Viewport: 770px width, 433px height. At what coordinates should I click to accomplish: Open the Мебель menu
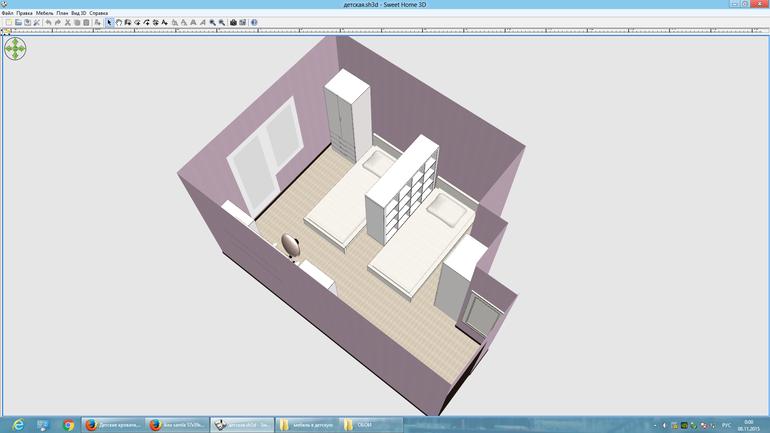(x=45, y=13)
